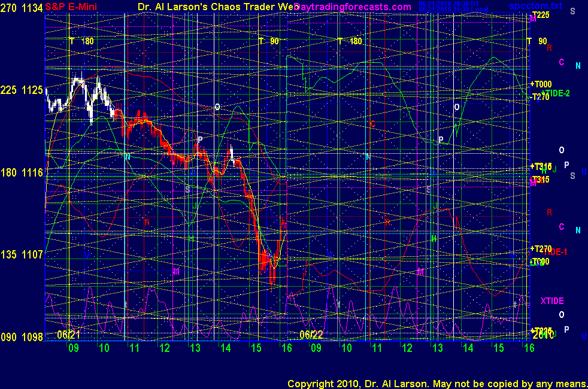Click the red -TIDE-1 legend label
This screenshot has width=588, height=389.
[x=554, y=252]
